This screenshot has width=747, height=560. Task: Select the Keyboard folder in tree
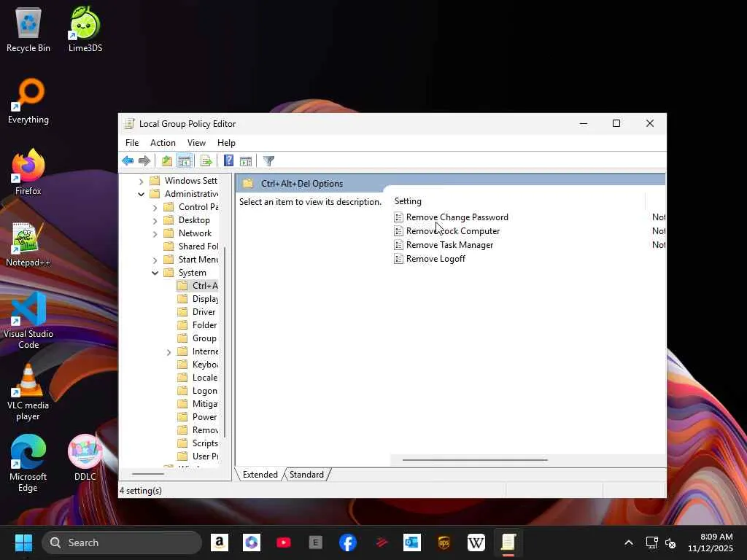[x=197, y=365]
